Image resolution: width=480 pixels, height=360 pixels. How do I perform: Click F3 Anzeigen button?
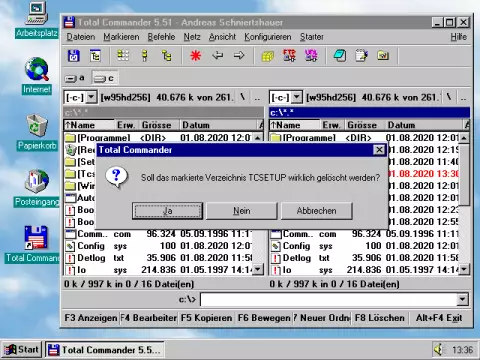[91, 318]
